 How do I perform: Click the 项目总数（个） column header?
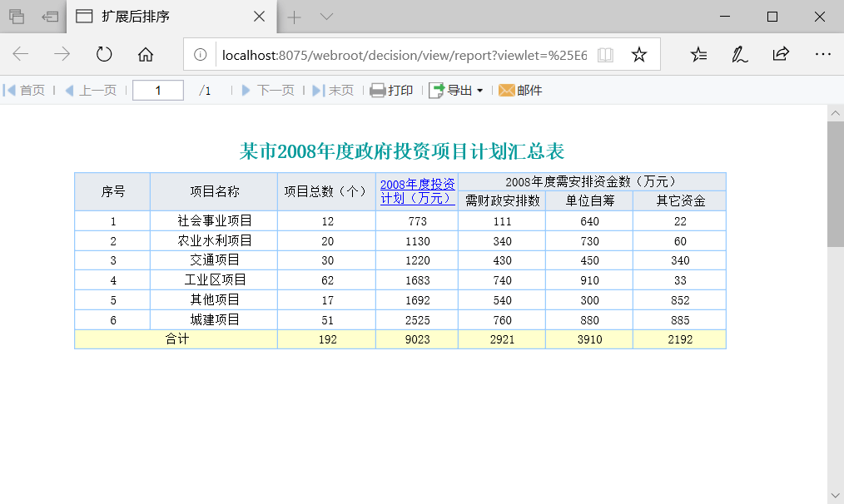[327, 191]
